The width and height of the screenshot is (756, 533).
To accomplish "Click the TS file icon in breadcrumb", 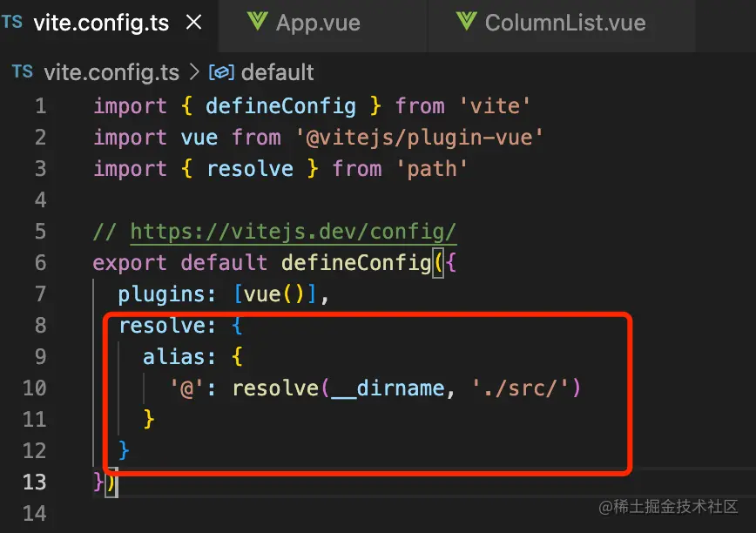I will coord(23,71).
